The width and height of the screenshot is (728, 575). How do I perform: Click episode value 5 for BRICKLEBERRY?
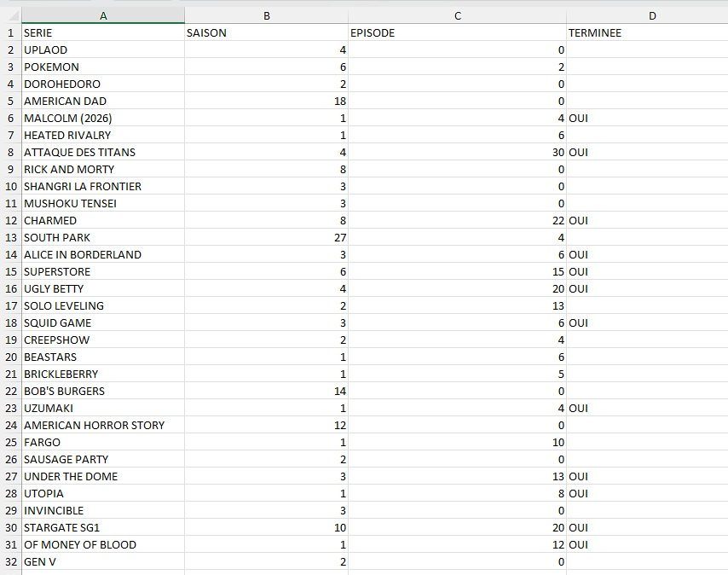(457, 374)
